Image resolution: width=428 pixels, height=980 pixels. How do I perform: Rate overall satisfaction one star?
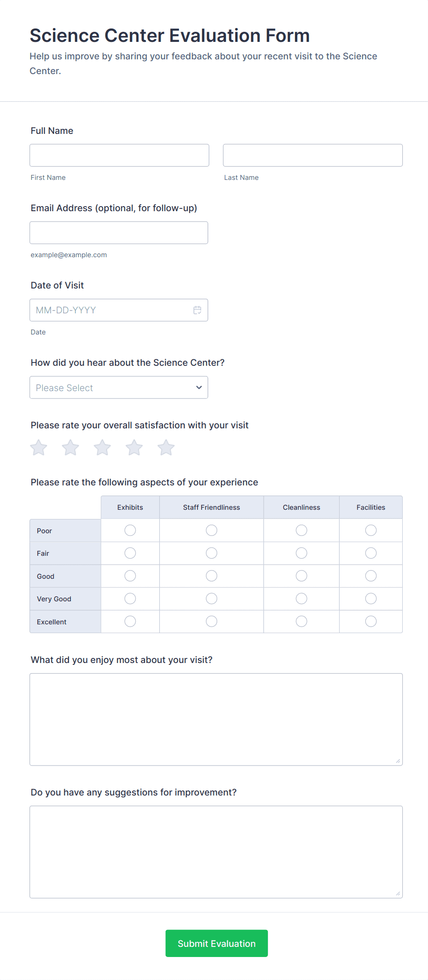(39, 448)
